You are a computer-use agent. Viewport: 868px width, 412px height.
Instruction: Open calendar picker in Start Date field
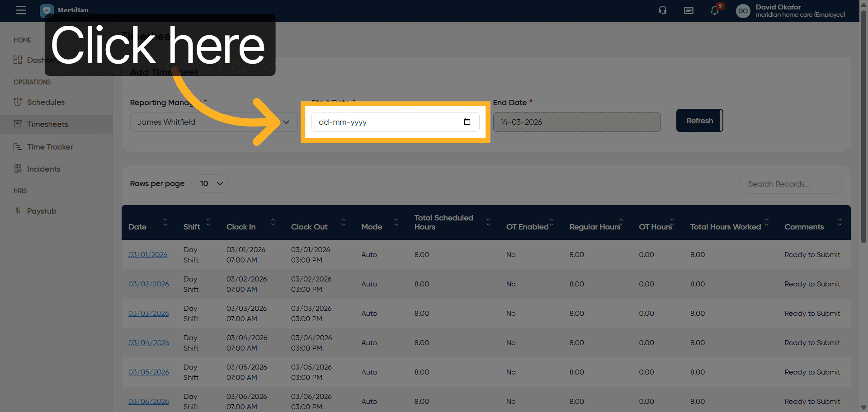coord(467,122)
